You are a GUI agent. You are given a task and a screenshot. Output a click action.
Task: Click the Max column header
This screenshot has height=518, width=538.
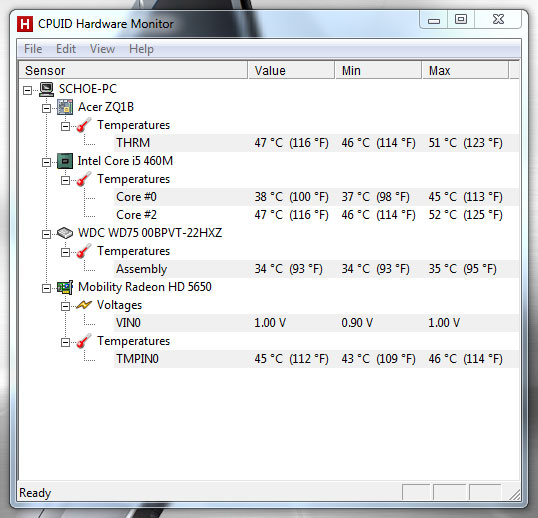point(466,70)
